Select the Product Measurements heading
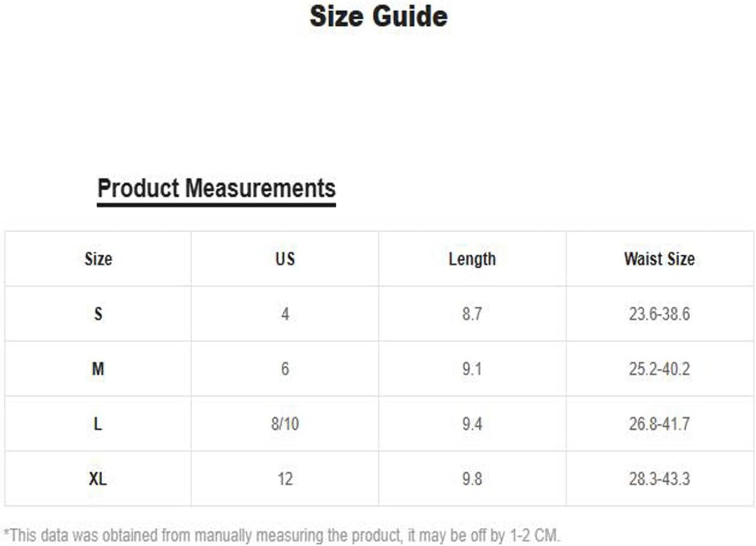756x546 pixels. [216, 189]
